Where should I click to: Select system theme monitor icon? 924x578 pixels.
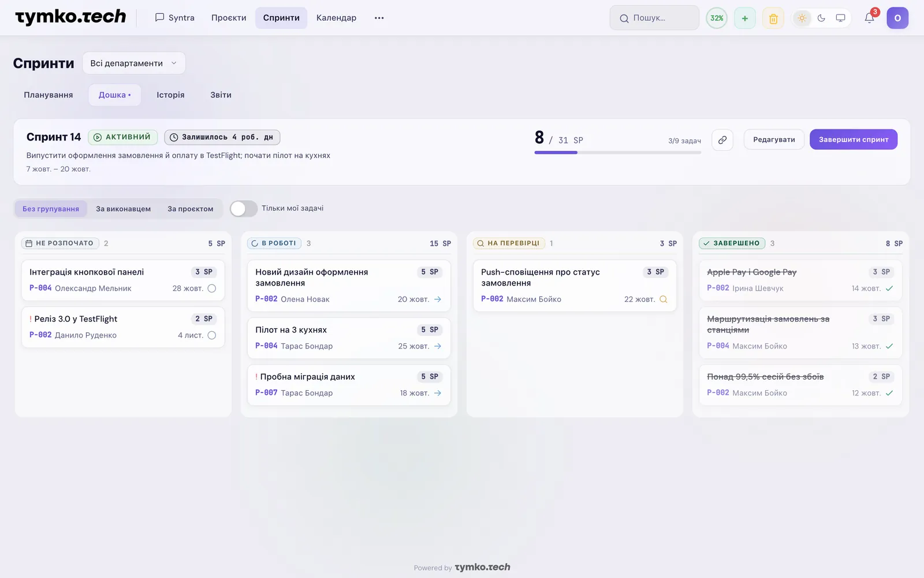click(840, 18)
